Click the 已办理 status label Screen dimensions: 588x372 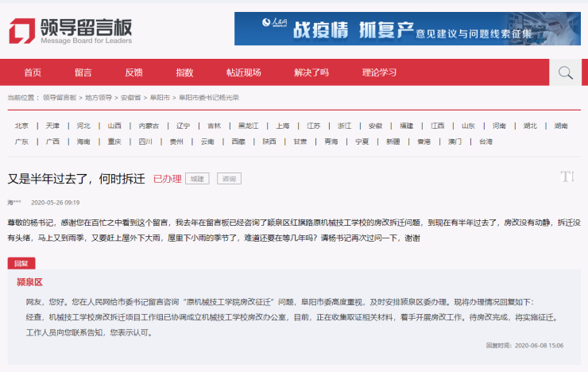point(168,179)
